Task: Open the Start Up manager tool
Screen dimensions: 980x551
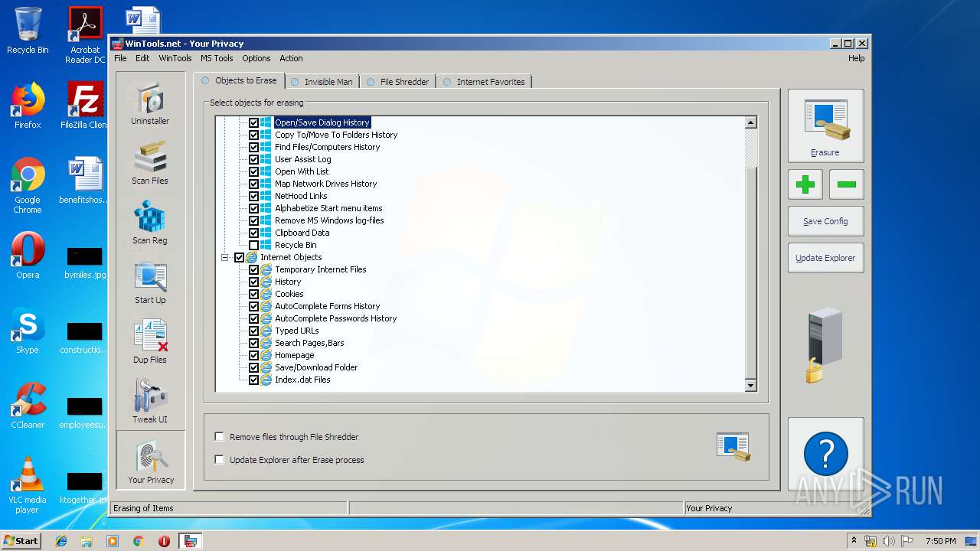Action: (x=150, y=282)
